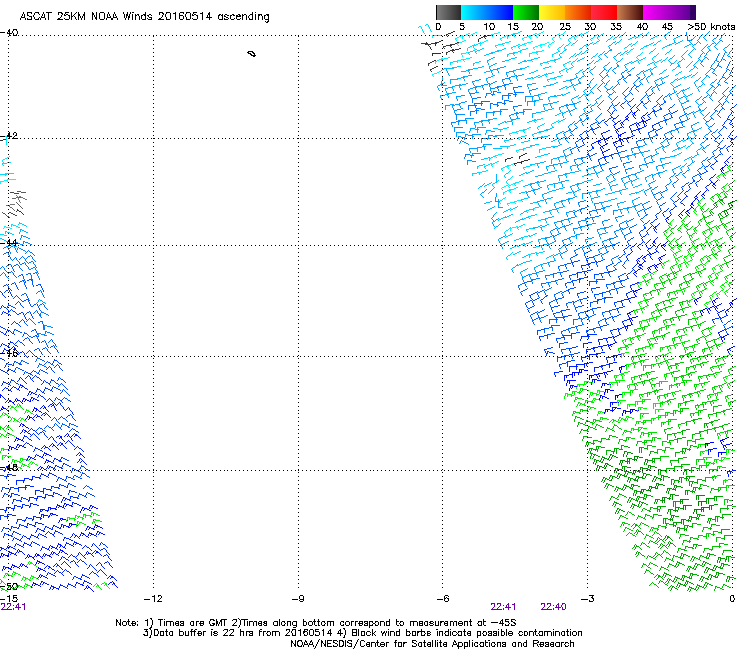Click longitude label '-9'
The image size is (740, 650).
point(298,599)
